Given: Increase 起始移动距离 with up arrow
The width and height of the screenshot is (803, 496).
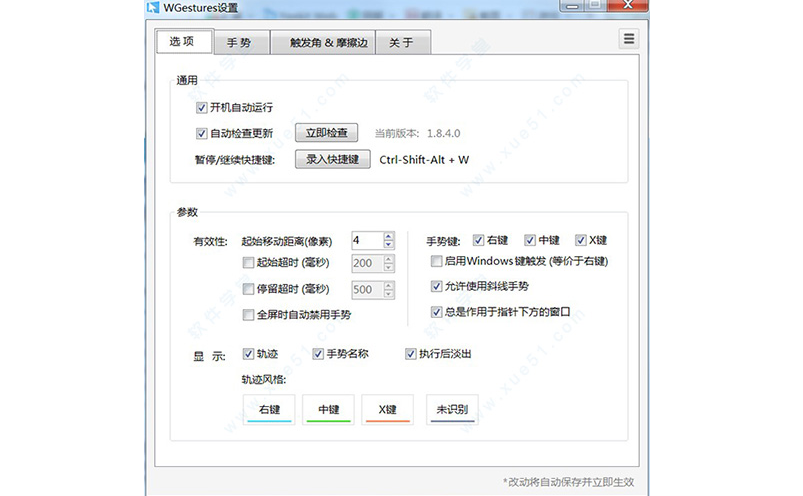Looking at the screenshot, I should pos(389,236).
